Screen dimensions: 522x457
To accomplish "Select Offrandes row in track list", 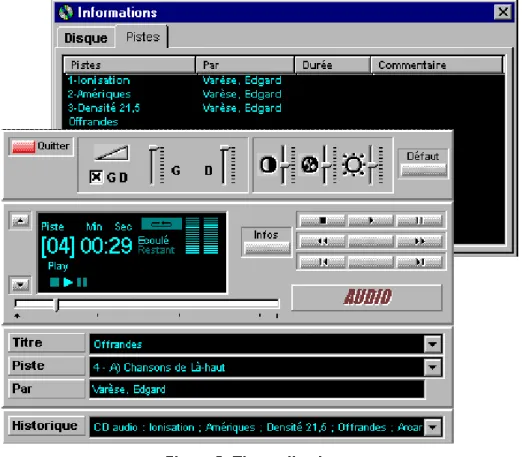I will [93, 122].
